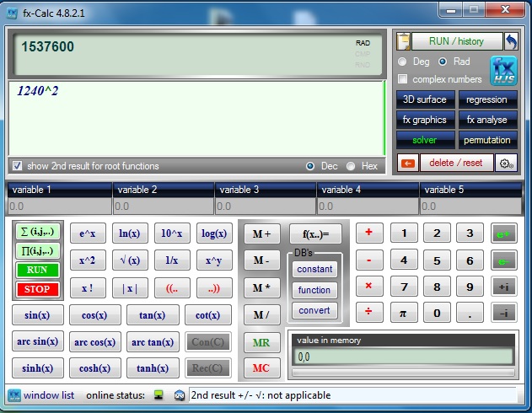Click the green e- exponent key
Viewport: 532px width, 413px height.
pos(504,260)
